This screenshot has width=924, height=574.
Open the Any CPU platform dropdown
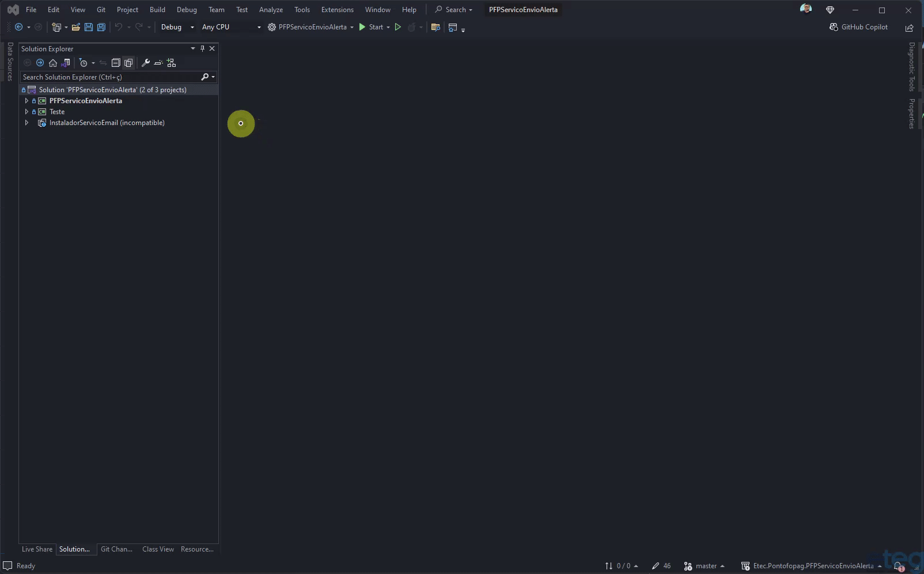pos(231,27)
